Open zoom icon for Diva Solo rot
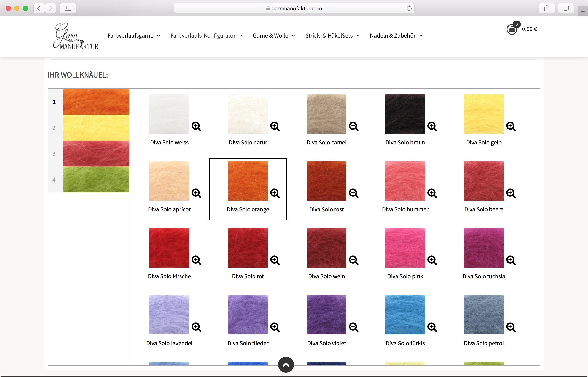The image size is (588, 377). (x=275, y=260)
